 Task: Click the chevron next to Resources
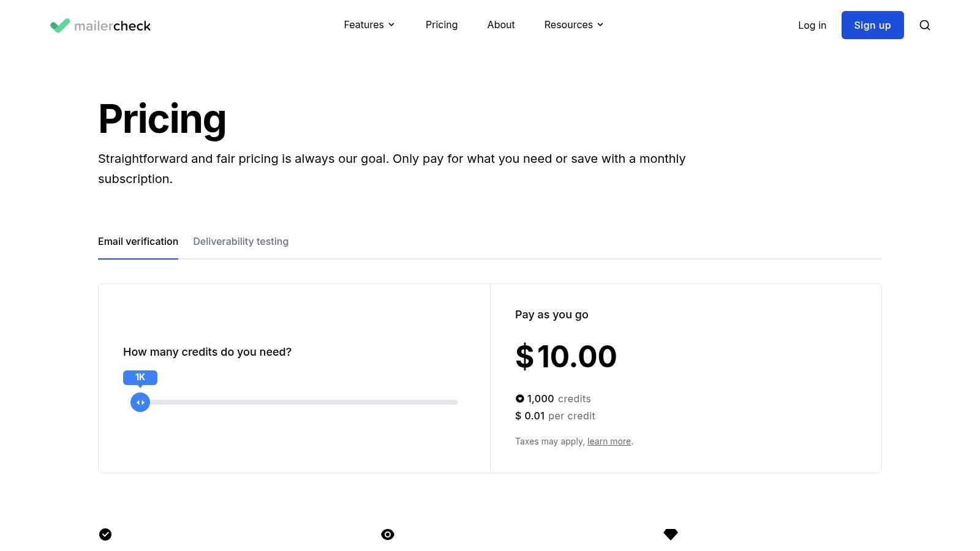click(x=600, y=24)
